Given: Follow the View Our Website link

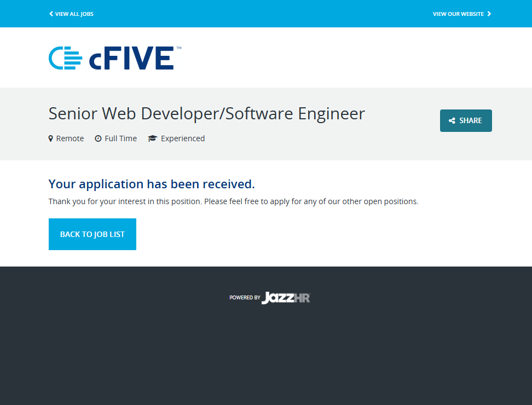Looking at the screenshot, I should pyautogui.click(x=458, y=14).
